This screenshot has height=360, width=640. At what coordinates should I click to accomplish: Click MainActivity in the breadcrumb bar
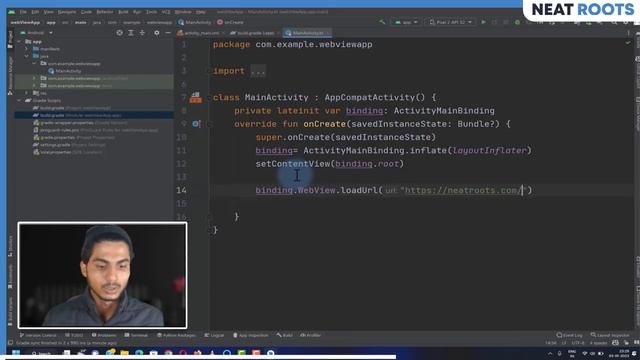point(195,22)
